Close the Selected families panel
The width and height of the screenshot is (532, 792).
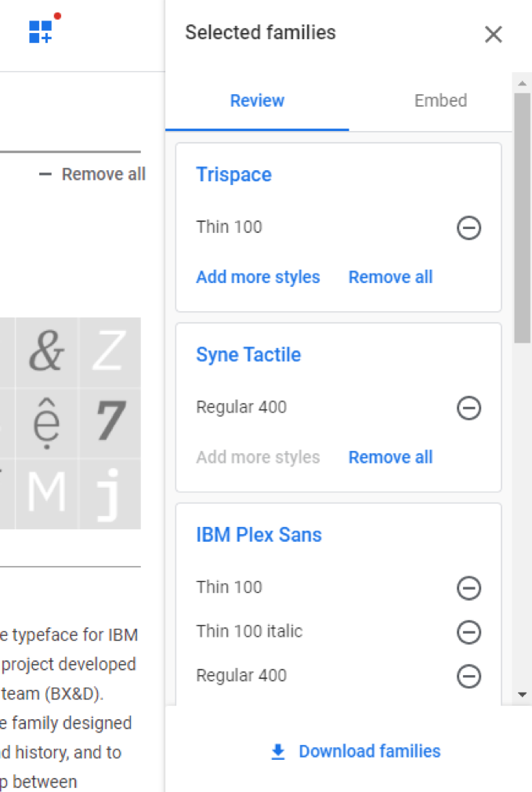coord(493,35)
